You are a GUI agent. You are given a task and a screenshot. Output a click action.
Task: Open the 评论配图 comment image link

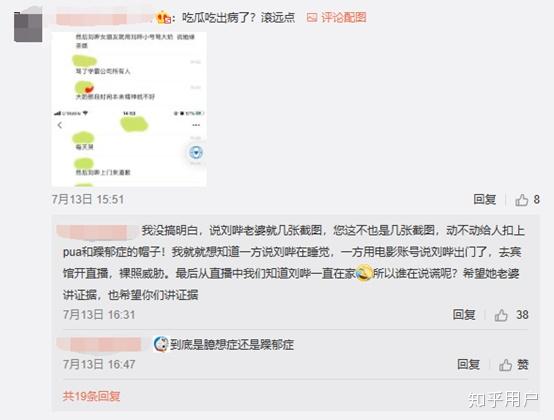(336, 17)
